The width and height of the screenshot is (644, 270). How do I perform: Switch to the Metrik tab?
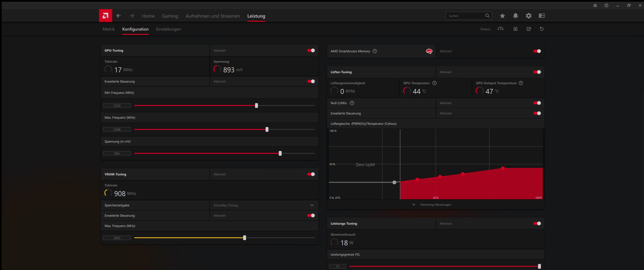(108, 29)
